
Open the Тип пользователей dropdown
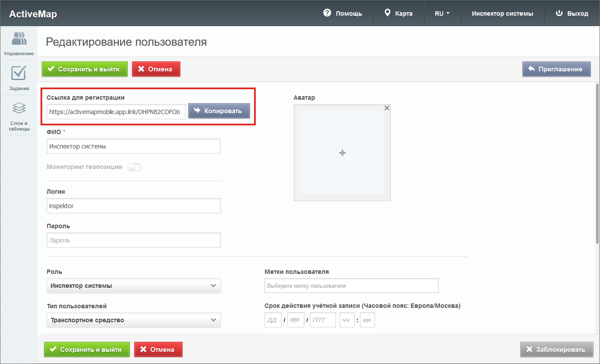pos(133,320)
